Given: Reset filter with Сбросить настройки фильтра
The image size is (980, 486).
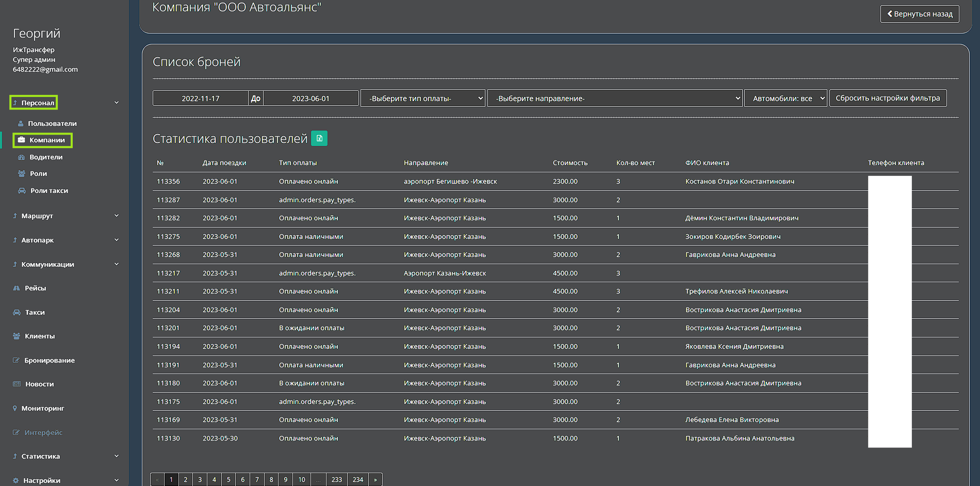Looking at the screenshot, I should coord(888,98).
